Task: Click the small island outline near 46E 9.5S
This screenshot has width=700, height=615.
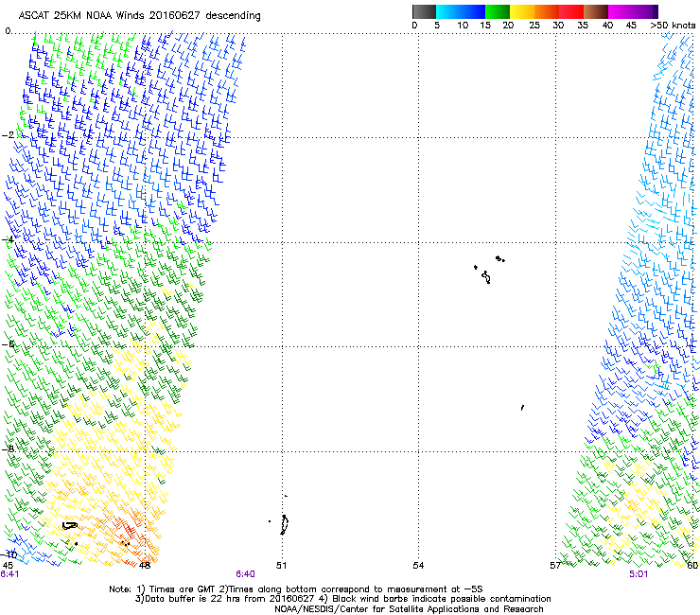Action: point(70,526)
